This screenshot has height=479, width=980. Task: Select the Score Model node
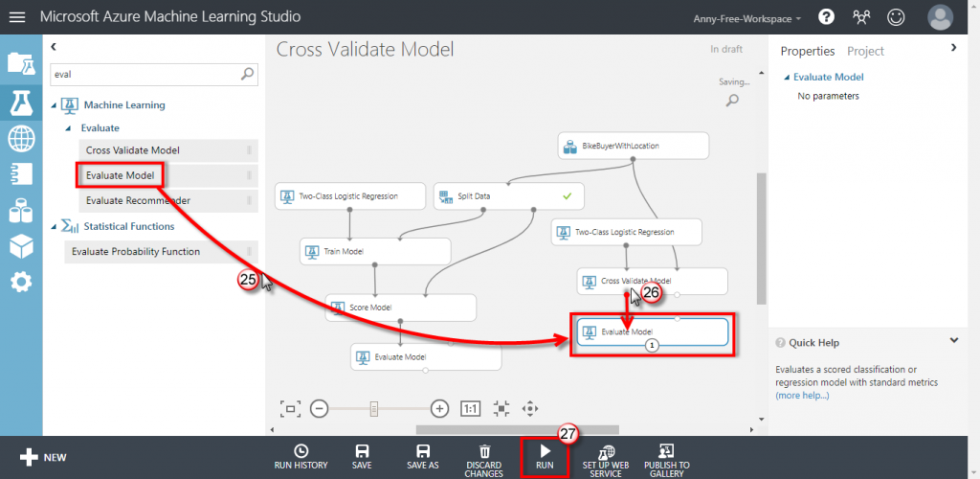pyautogui.click(x=401, y=308)
